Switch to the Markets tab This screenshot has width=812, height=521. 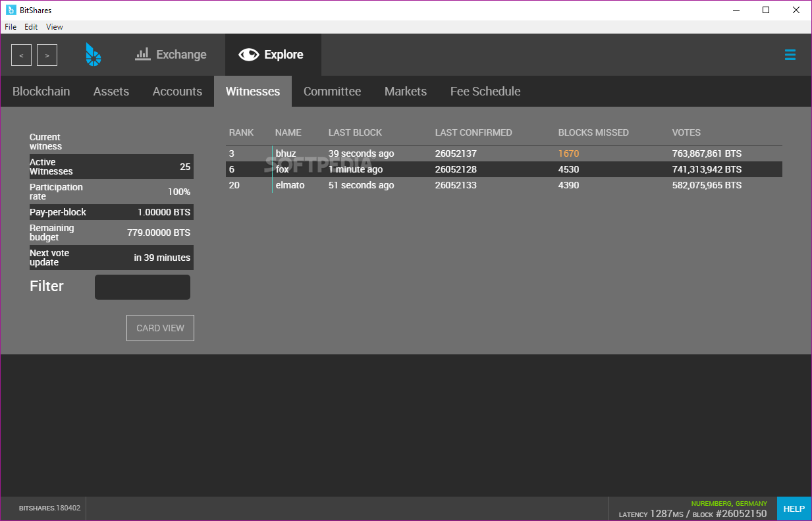[406, 92]
